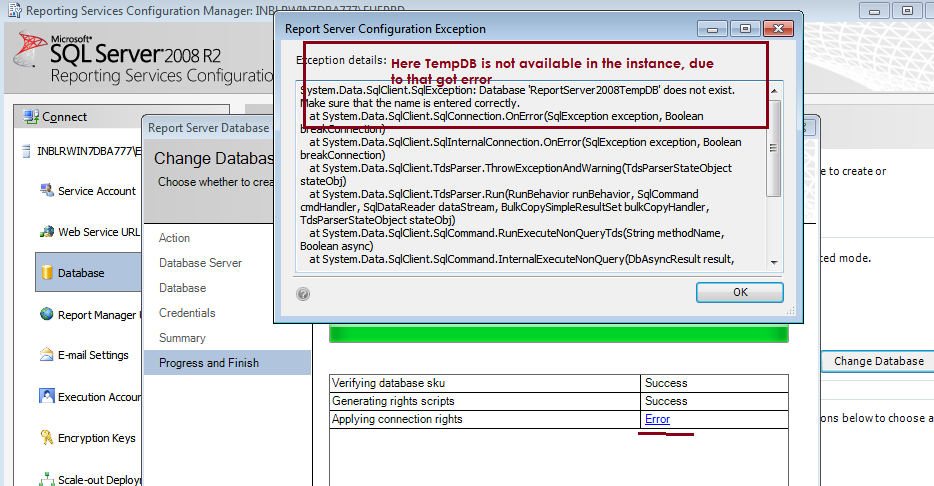Click the INBLRWIN7DBA777 server tree entry
The height and width of the screenshot is (486, 934).
(89, 151)
